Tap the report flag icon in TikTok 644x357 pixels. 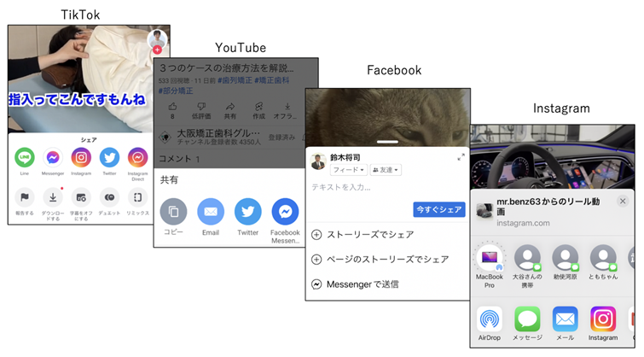tap(25, 198)
